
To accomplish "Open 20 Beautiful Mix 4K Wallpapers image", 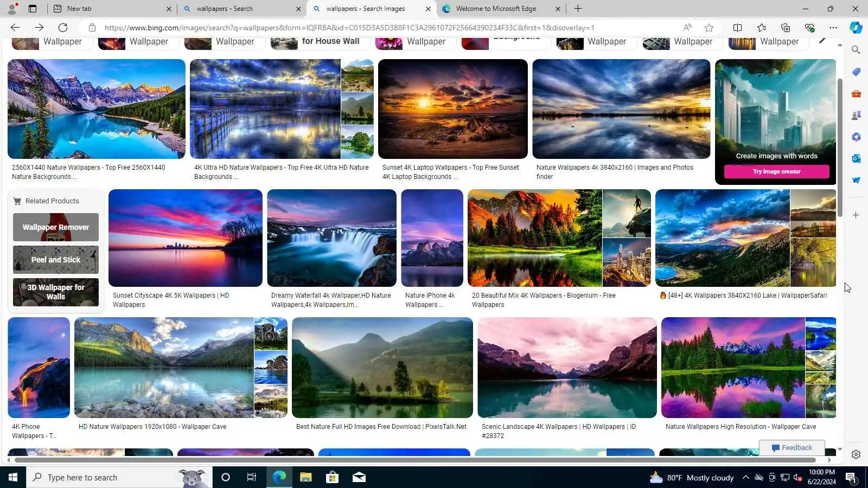I will click(535, 238).
